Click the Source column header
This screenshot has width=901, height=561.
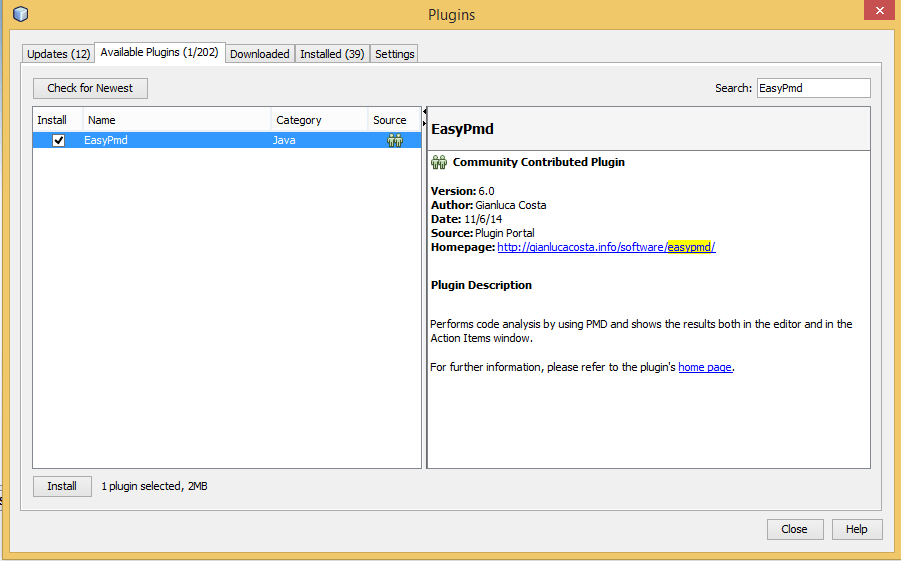coord(390,120)
